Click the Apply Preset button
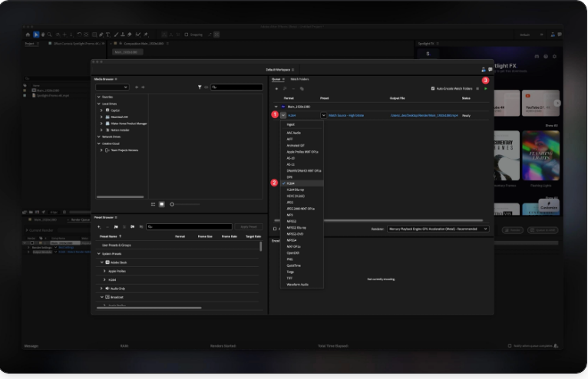 pos(249,227)
